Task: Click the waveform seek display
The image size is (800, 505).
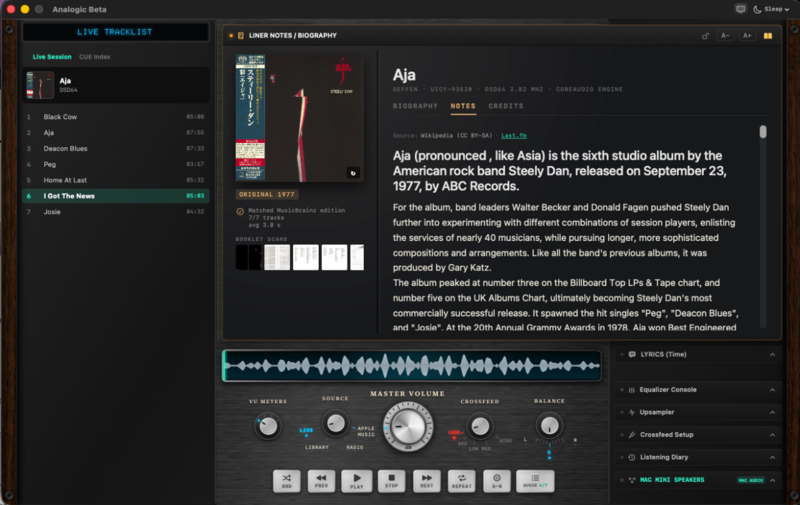Action: (412, 366)
